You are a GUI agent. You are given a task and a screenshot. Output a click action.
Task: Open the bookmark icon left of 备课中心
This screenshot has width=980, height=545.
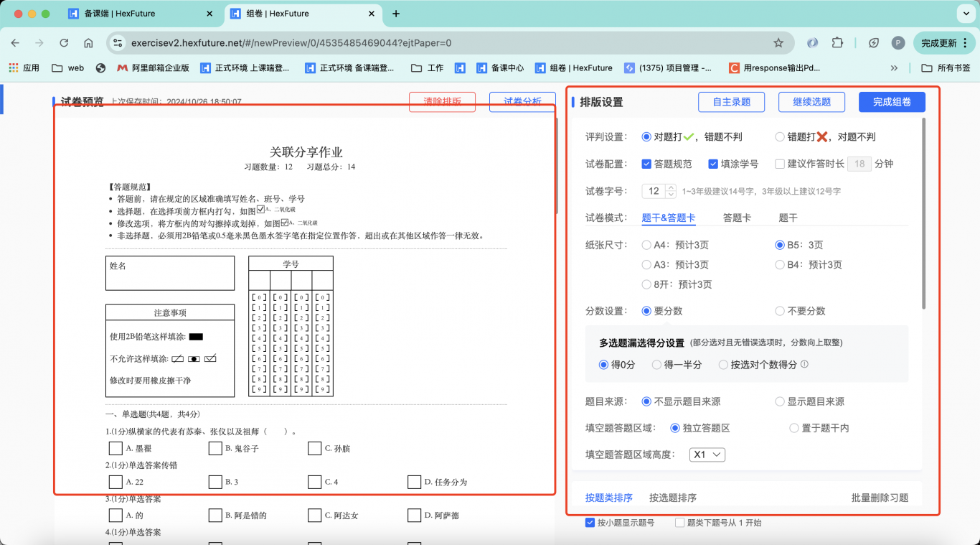[461, 68]
